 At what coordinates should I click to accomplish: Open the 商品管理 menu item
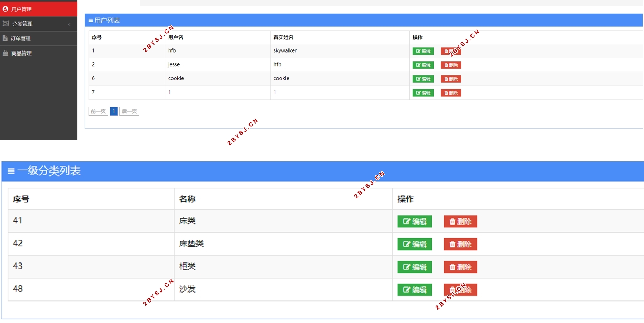pyautogui.click(x=22, y=53)
